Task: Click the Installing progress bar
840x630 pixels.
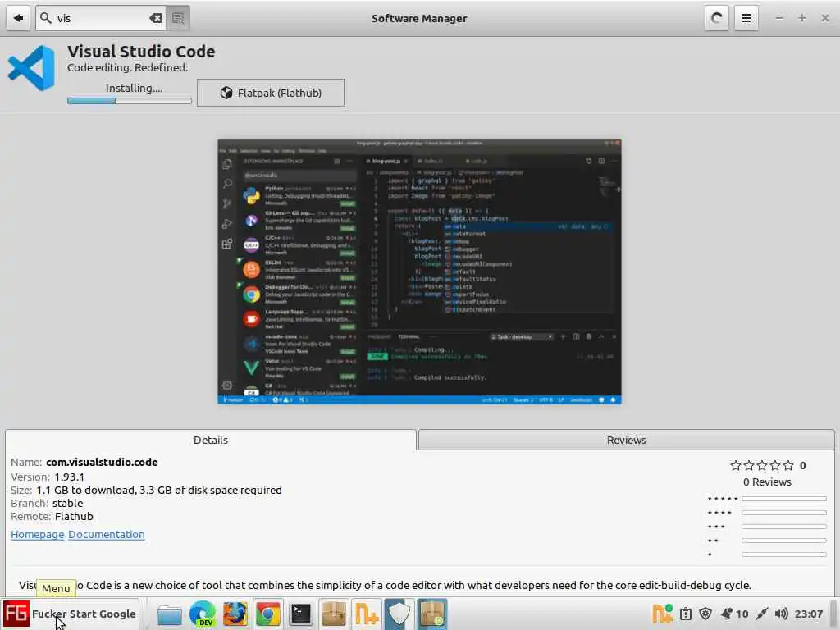Action: tap(129, 101)
